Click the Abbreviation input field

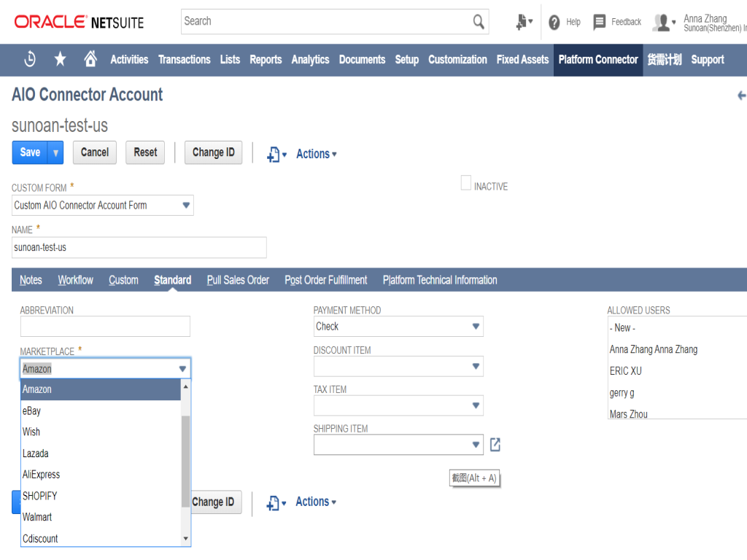tap(105, 326)
